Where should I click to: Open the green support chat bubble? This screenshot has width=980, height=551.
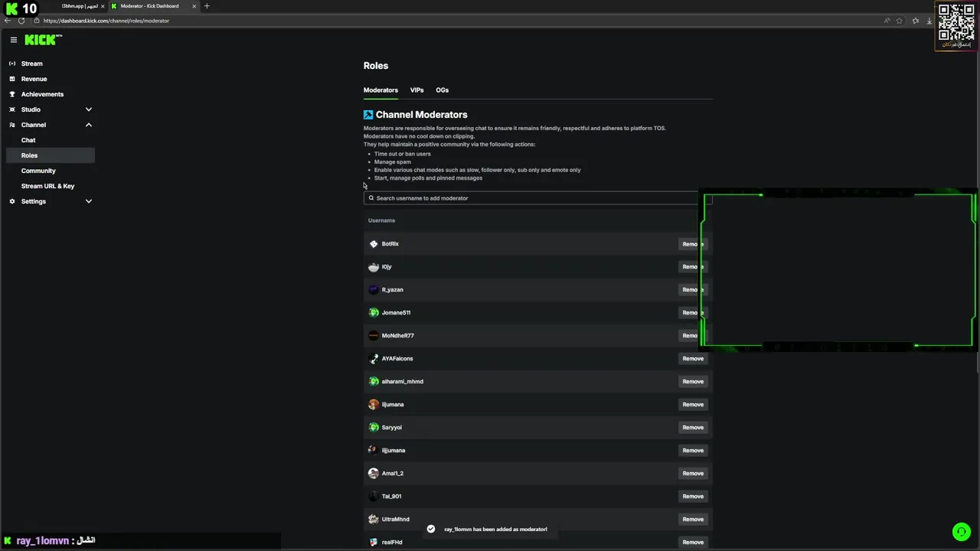961,532
